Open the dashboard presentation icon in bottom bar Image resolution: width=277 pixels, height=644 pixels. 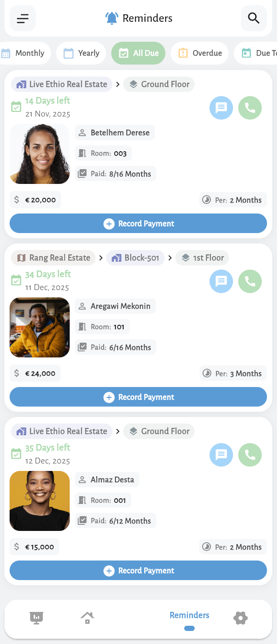pos(36,617)
